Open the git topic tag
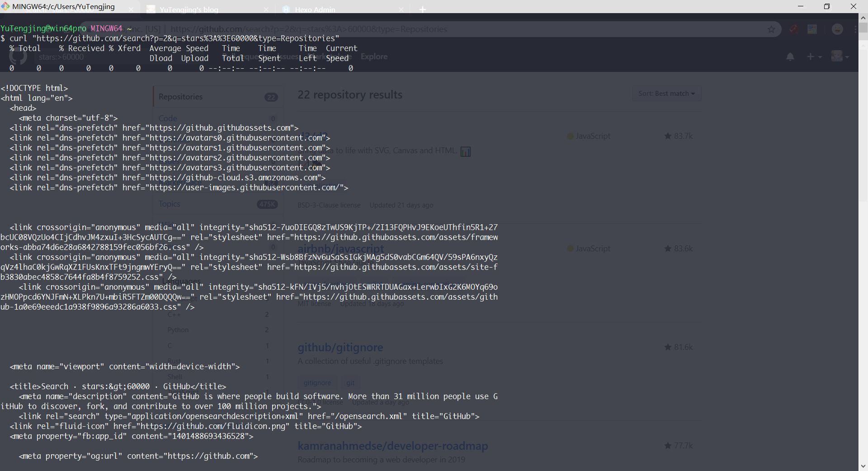868x471 pixels. pos(350,383)
